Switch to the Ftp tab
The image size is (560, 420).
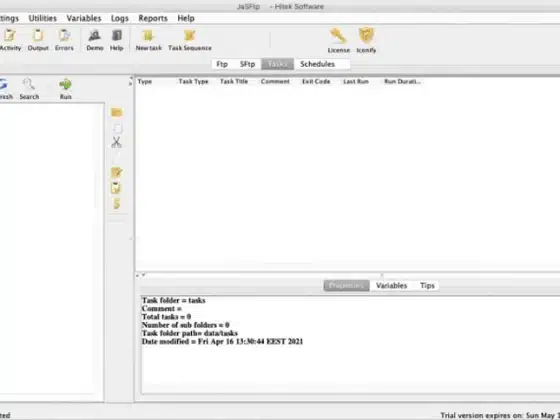222,64
